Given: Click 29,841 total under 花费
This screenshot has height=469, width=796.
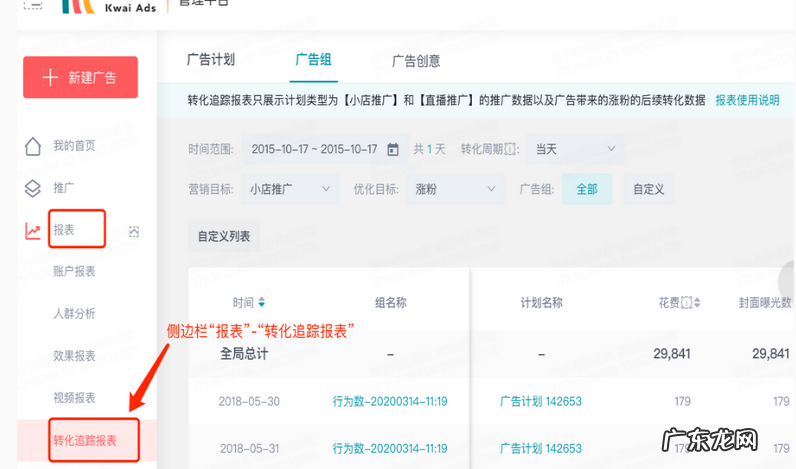Looking at the screenshot, I should click(672, 354).
